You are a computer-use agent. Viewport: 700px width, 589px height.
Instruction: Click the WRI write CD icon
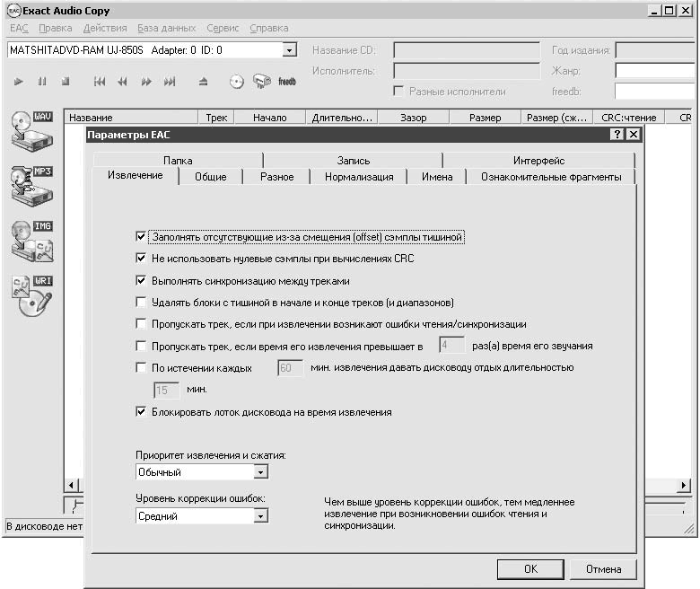[31, 295]
